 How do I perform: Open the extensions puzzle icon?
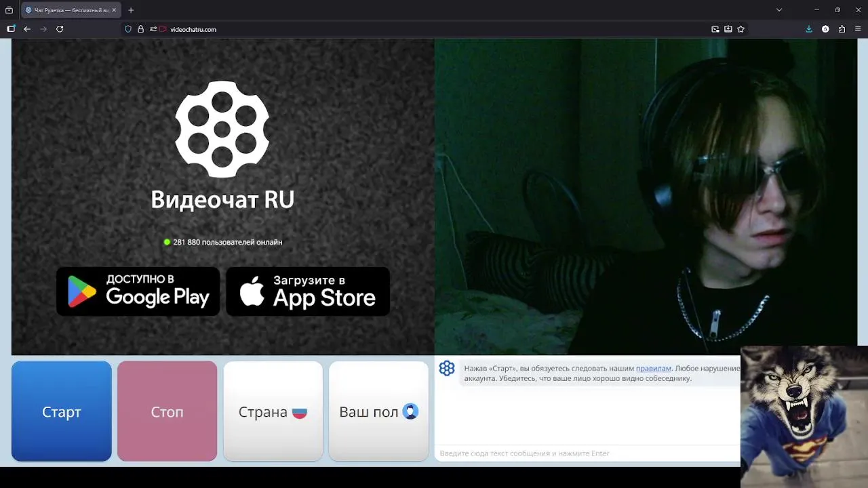tap(842, 29)
